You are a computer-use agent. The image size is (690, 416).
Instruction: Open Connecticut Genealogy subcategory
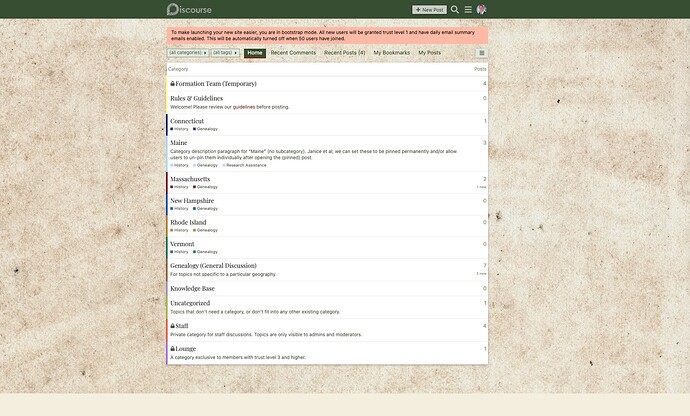[x=206, y=129]
